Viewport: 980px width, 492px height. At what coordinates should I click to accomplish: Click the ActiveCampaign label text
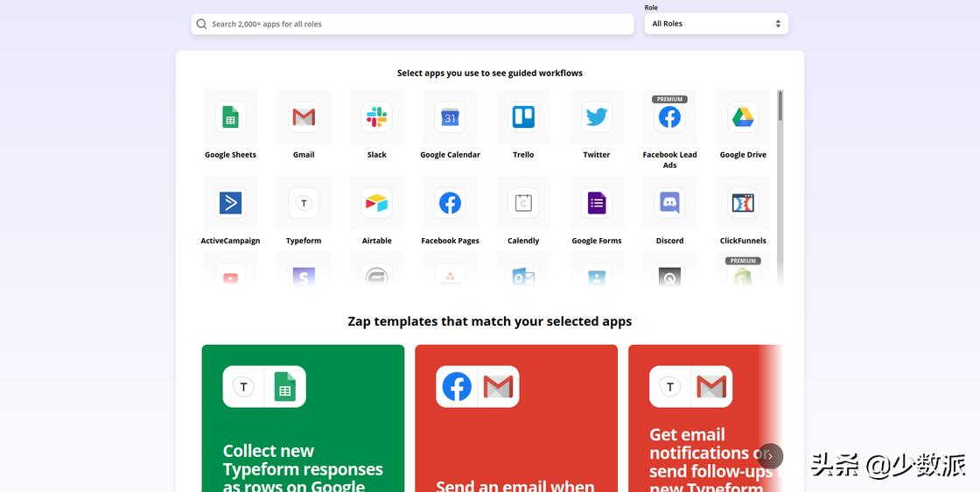click(230, 241)
